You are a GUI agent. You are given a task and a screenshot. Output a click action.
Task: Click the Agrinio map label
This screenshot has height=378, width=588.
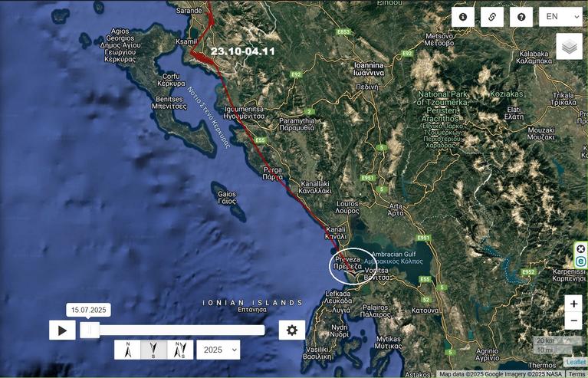(487, 354)
